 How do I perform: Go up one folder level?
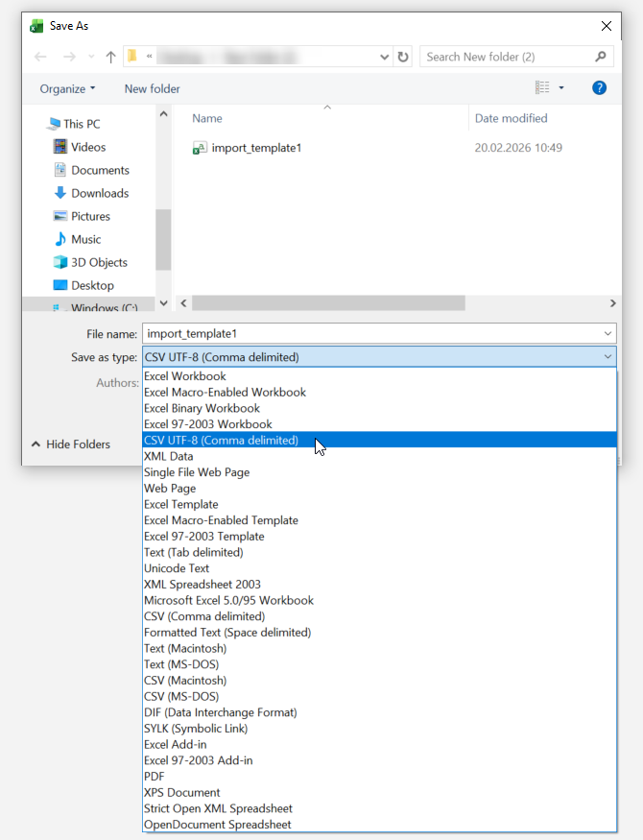point(110,57)
